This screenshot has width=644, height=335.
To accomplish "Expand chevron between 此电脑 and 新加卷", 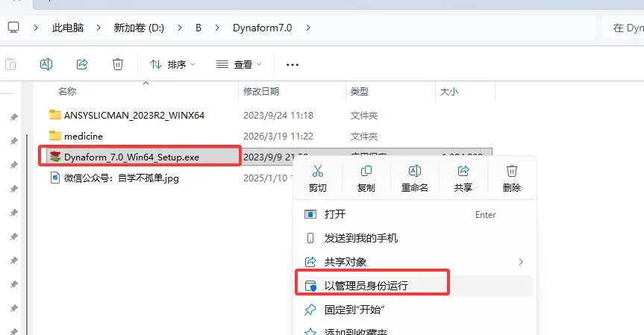I will (x=99, y=28).
